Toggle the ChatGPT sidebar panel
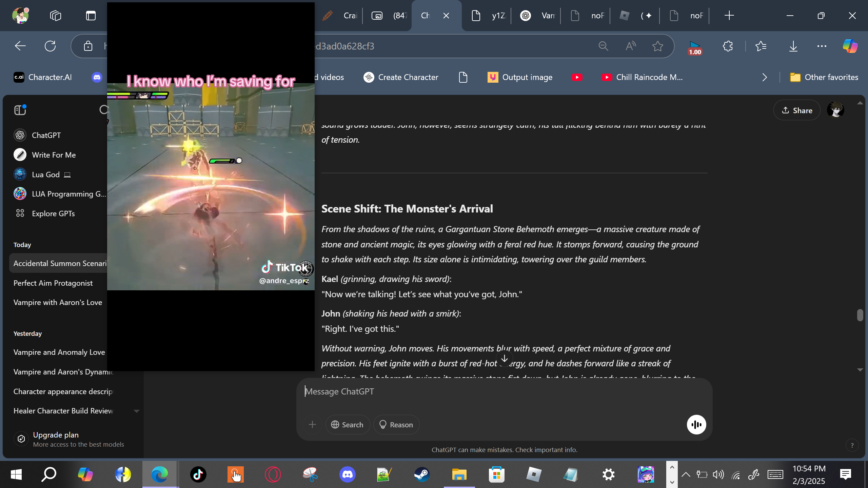This screenshot has height=488, width=868. (x=20, y=110)
